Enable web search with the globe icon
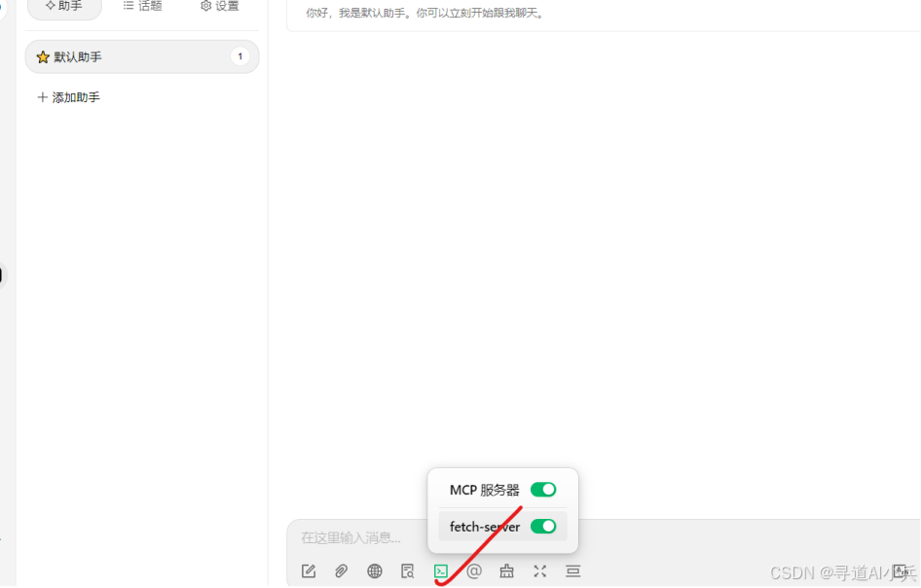Screen dimensions: 921x588 click(x=374, y=571)
